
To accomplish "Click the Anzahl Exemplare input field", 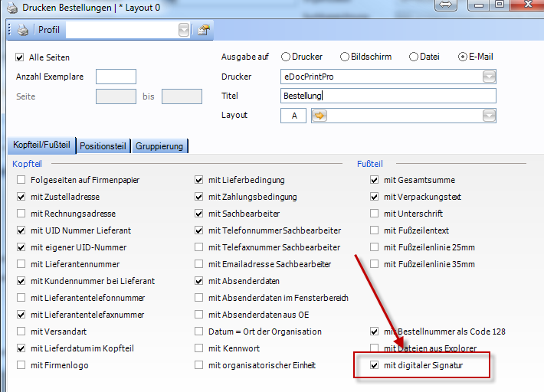I will pos(116,77).
